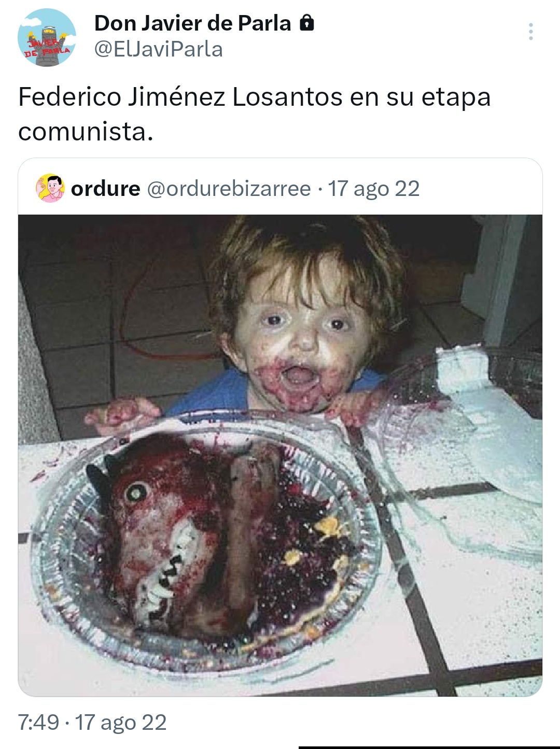Open the 7:49 timestamp below the tweet
This screenshot has height=749, width=560.
click(x=38, y=722)
